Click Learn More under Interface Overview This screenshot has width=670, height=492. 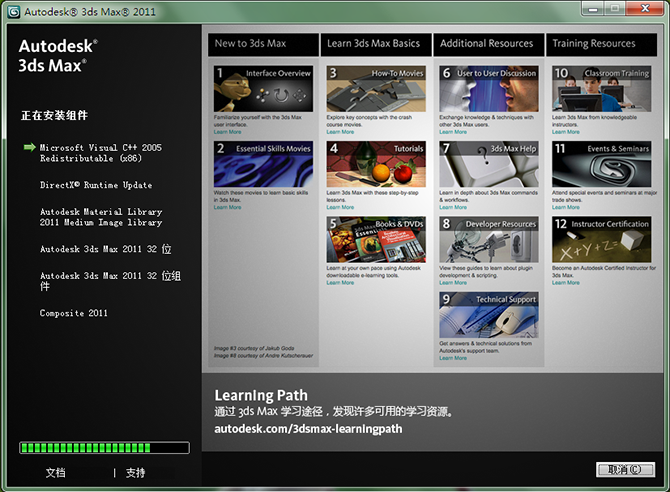(227, 132)
